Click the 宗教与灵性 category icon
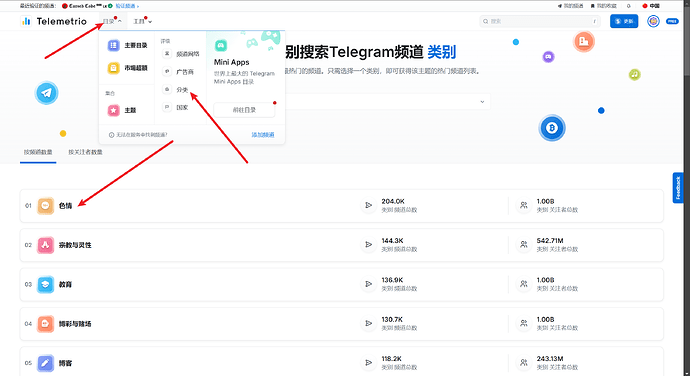The image size is (690, 376). (x=45, y=245)
